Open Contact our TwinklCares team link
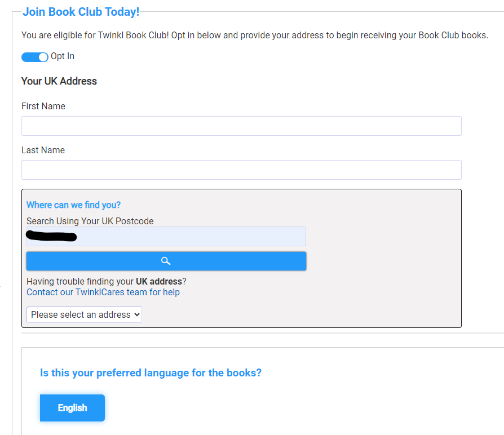Screen dimensions: 504x435 click(103, 292)
